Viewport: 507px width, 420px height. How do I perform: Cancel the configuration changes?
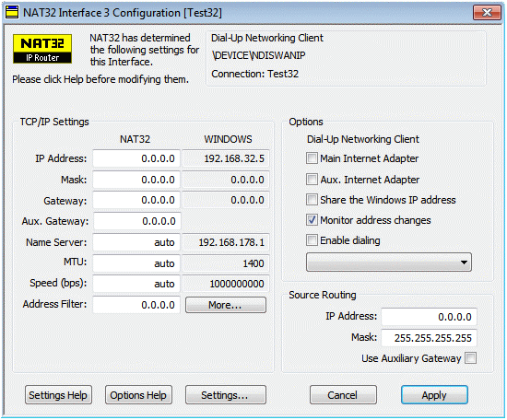343,395
